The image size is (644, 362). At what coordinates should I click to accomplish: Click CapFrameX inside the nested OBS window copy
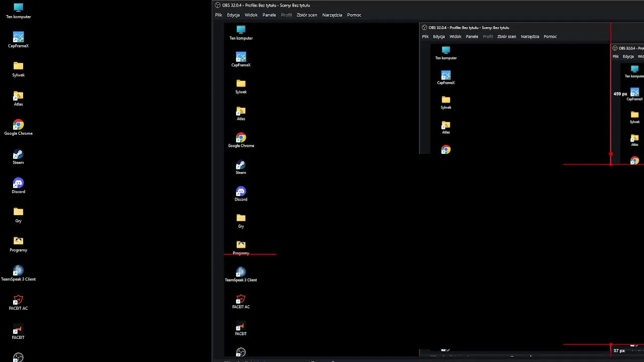[x=446, y=77]
